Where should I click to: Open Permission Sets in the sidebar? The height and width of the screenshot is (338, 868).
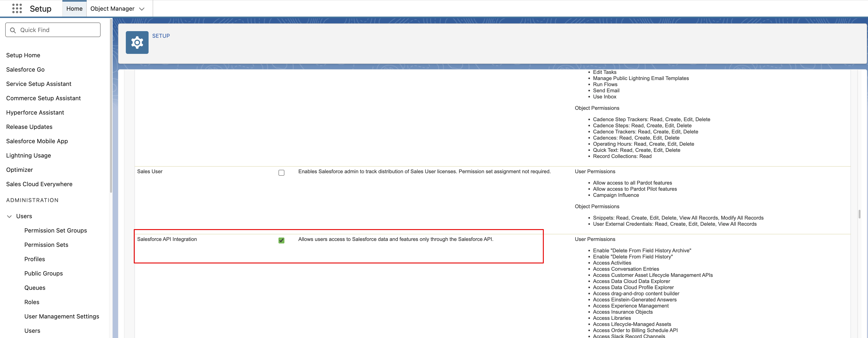46,245
